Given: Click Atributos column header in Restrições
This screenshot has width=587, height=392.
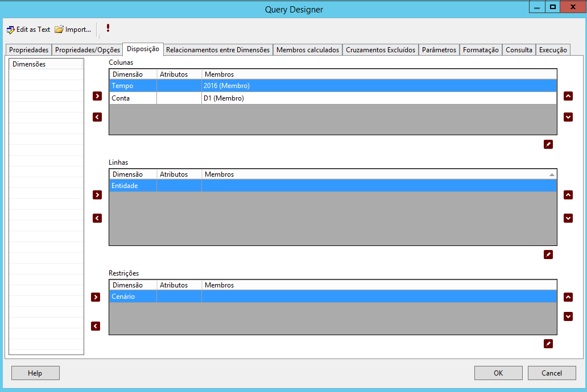Looking at the screenshot, I should tap(179, 285).
